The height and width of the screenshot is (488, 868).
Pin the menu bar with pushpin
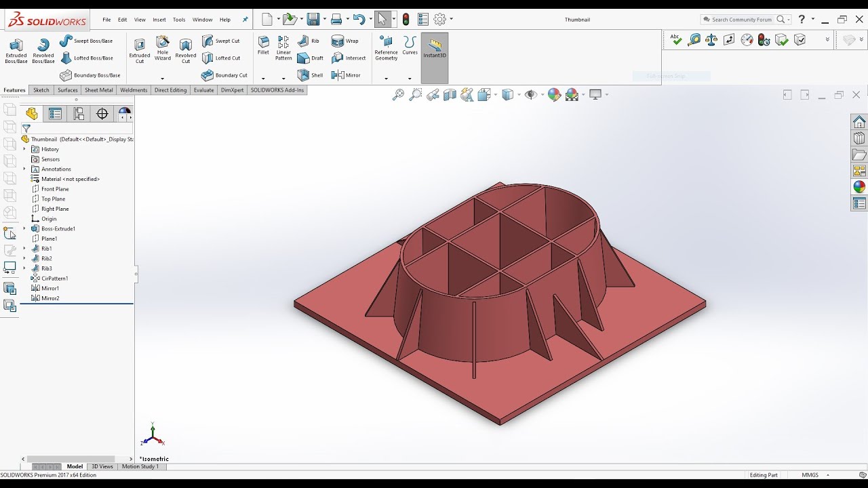tap(245, 20)
